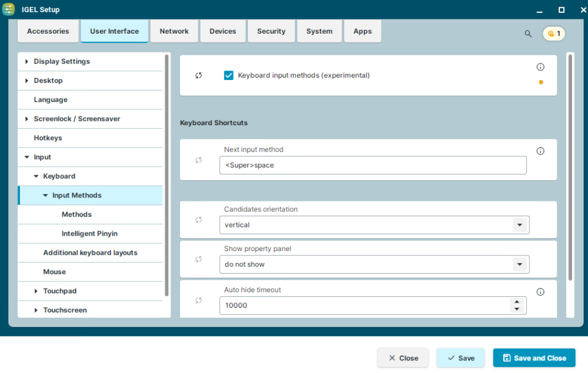
Task: Click reset icon for Show property panel
Action: 199,259
